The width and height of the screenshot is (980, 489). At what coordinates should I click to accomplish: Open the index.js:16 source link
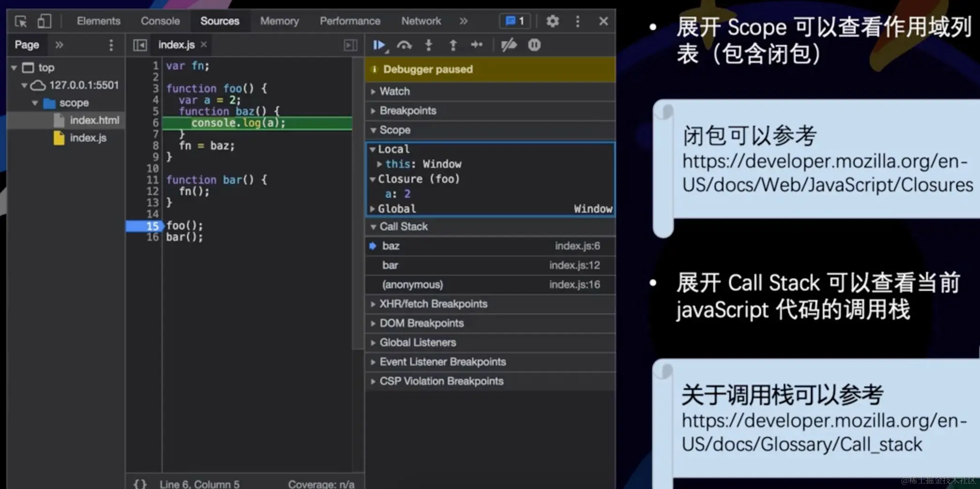tap(574, 285)
